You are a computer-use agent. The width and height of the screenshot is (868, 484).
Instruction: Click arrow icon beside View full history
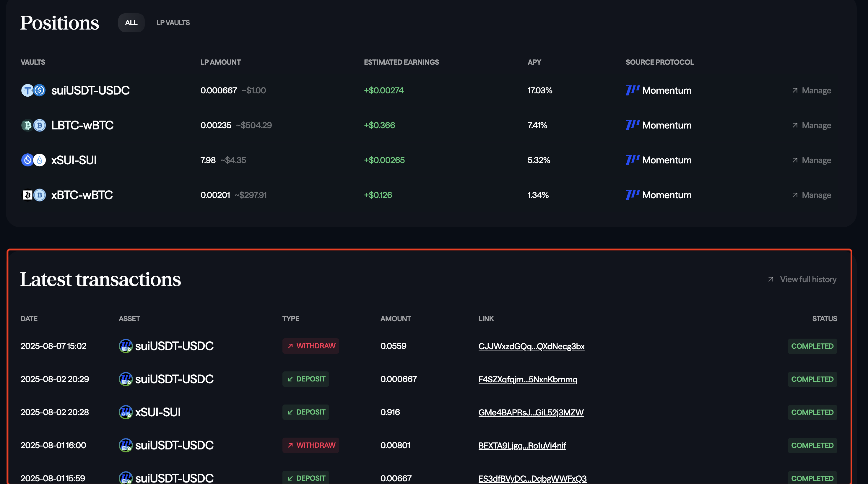(771, 280)
